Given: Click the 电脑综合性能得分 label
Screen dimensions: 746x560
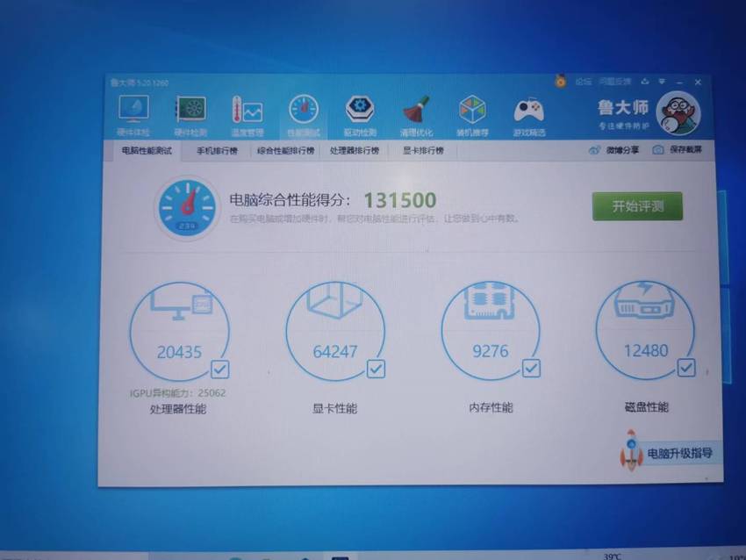Looking at the screenshot, I should [x=291, y=200].
